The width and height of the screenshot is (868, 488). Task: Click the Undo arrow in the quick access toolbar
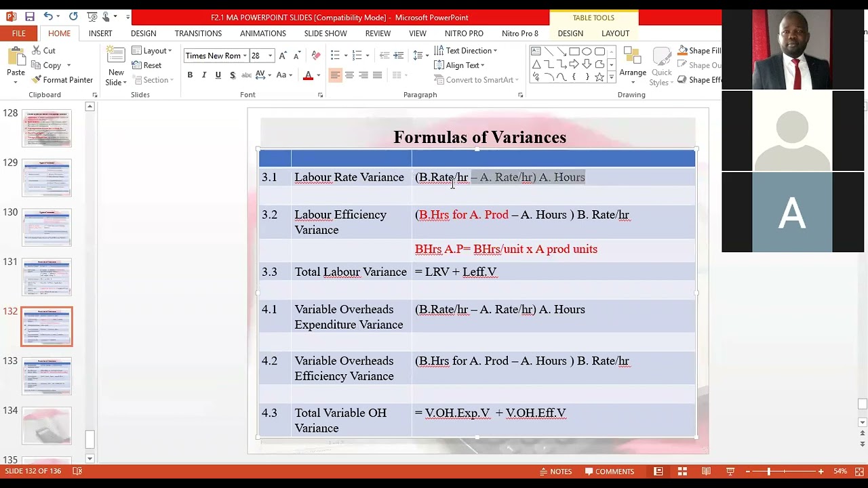tap(48, 17)
